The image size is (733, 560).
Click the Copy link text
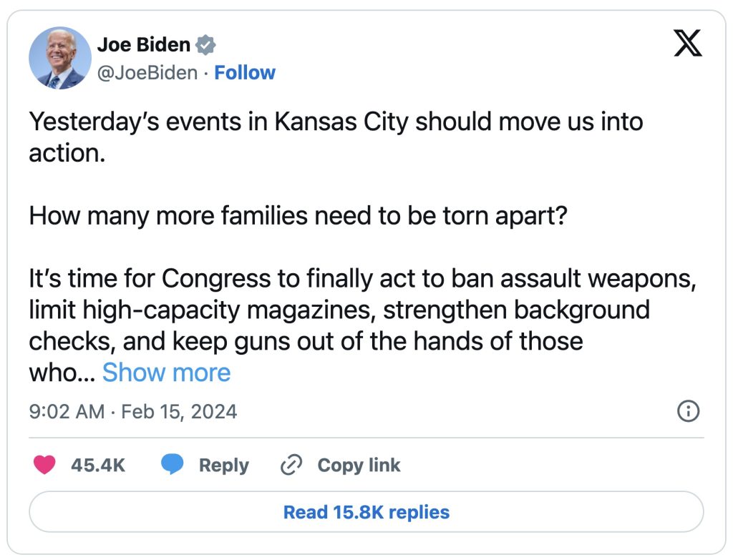pyautogui.click(x=359, y=465)
